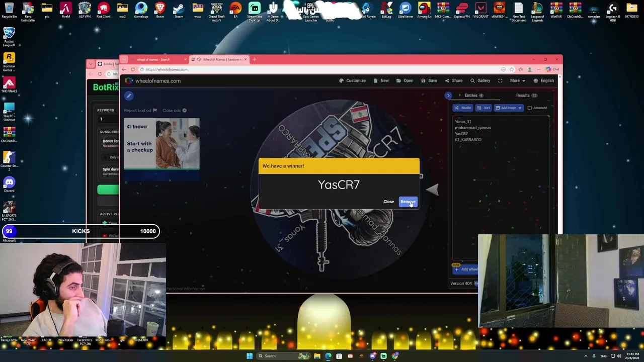Screen dimensions: 644x362
Task: Collapse the entries side panel arrow
Action: [448, 95]
